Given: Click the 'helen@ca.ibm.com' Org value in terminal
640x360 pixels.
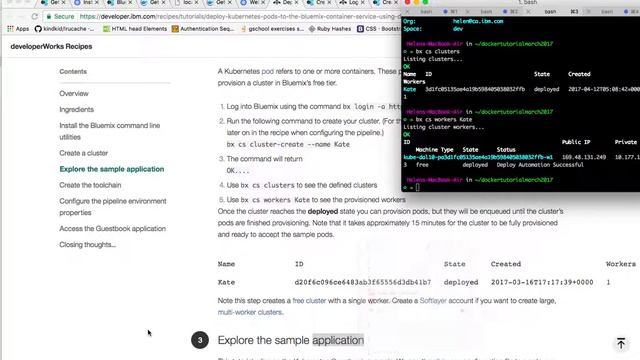Looking at the screenshot, I should (478, 21).
